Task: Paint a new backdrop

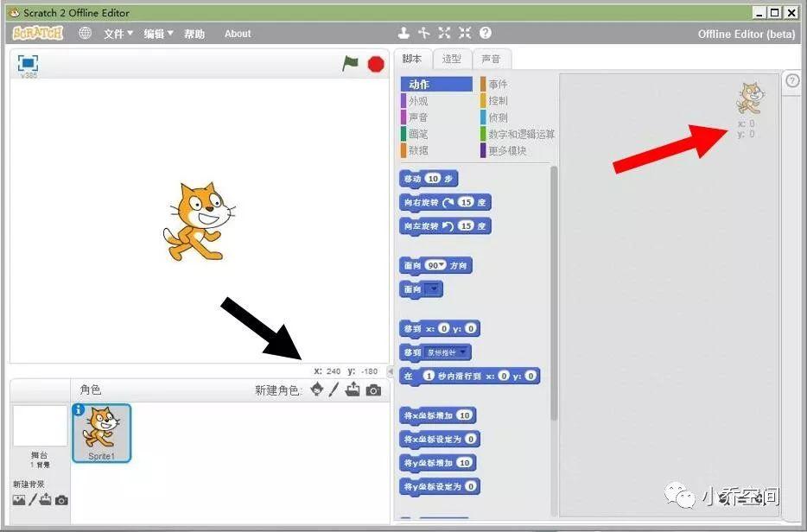Action: click(33, 499)
